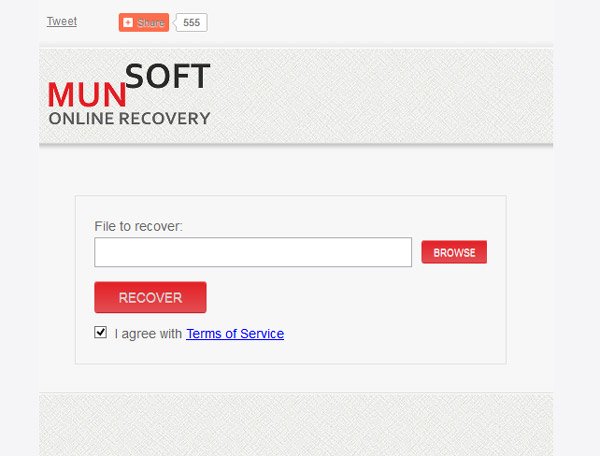Click the 555 share count bubble
600x456 pixels.
pyautogui.click(x=191, y=23)
